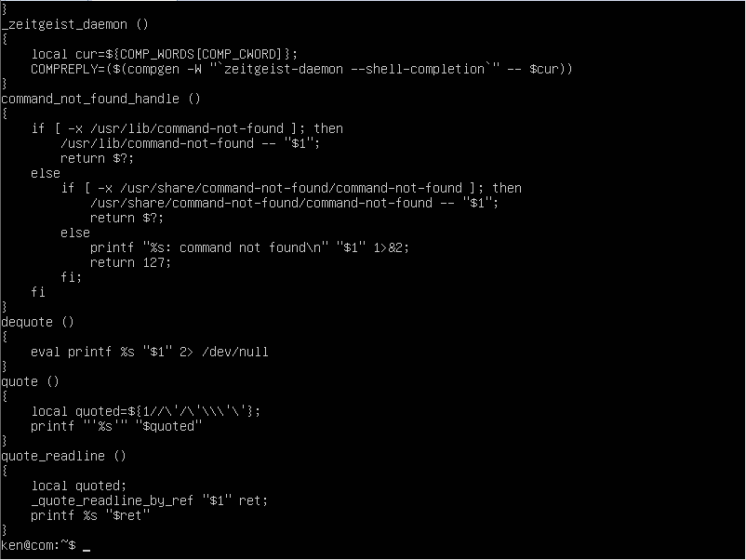
Task: Click the local quoted=${1//\'/... line
Action: [146, 411]
